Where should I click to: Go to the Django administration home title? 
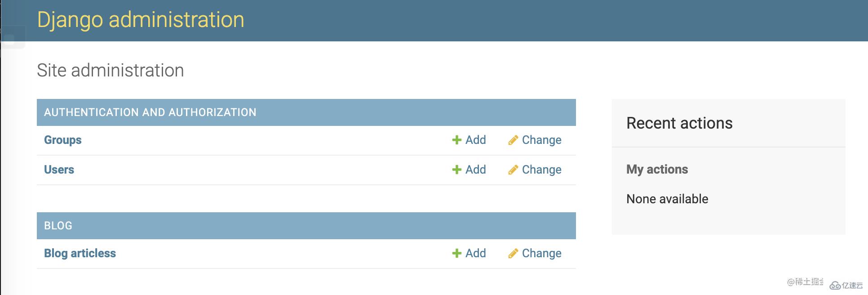[x=141, y=20]
